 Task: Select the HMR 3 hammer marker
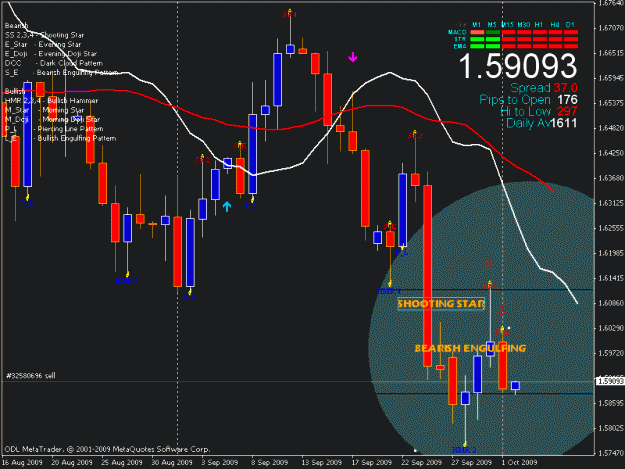point(464,450)
